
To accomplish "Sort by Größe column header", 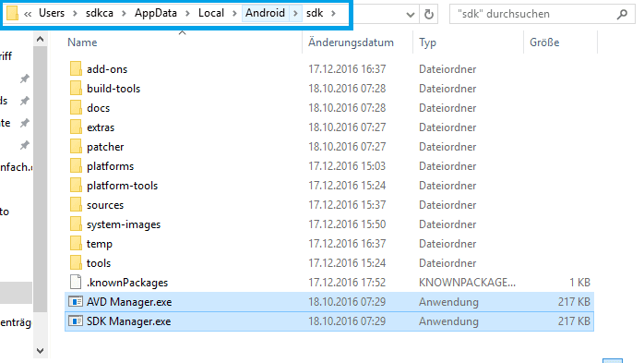I will click(x=544, y=42).
